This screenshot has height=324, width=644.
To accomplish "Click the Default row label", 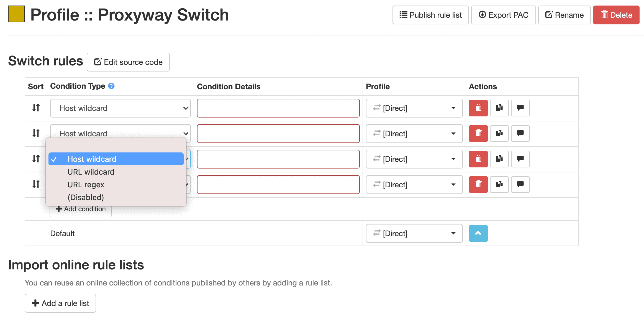I will coord(62,233).
